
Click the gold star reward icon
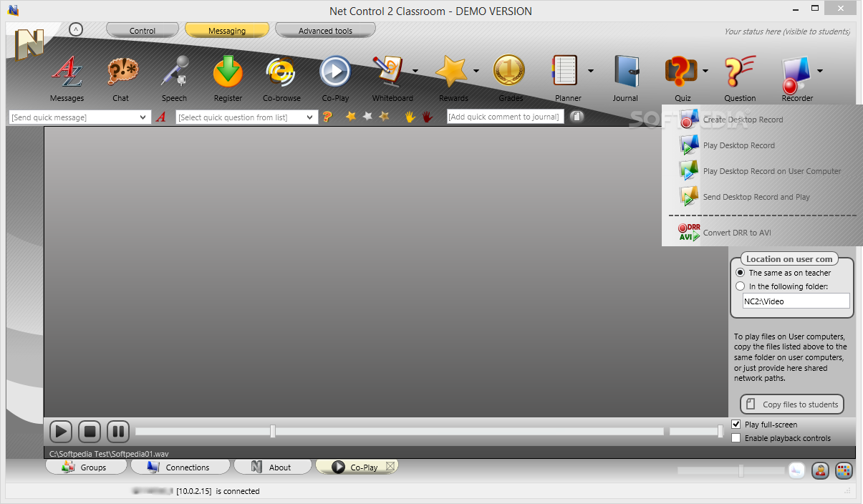[x=351, y=116]
